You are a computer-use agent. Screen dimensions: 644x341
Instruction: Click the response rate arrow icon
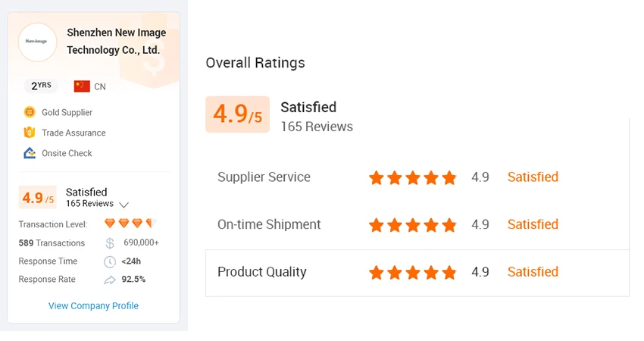click(110, 280)
